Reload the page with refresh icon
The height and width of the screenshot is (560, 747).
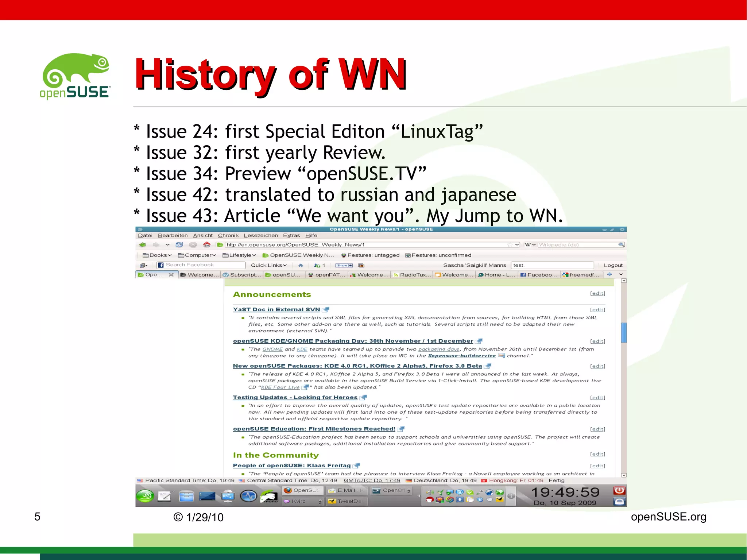(179, 245)
